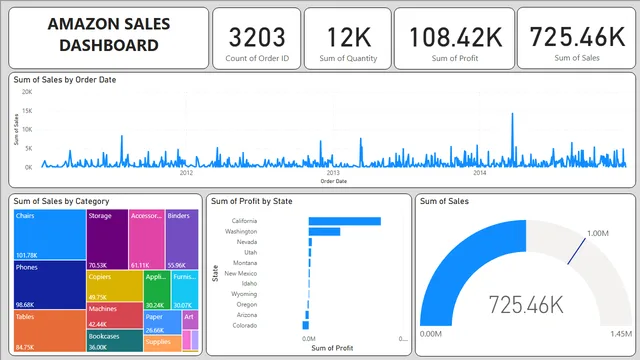Screen dimensions: 640x360
Task: Click the Wyoming state label
Action: pos(244,294)
